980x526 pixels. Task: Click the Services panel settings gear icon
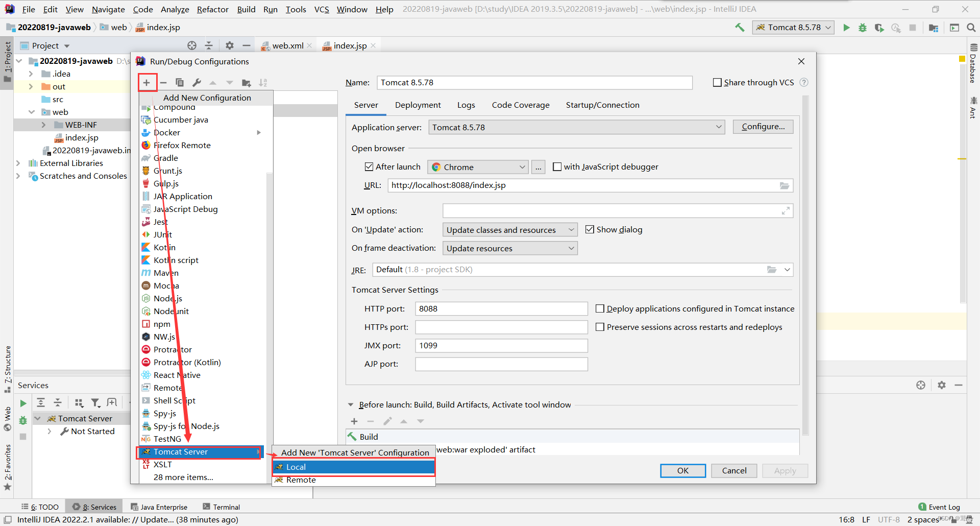click(942, 385)
